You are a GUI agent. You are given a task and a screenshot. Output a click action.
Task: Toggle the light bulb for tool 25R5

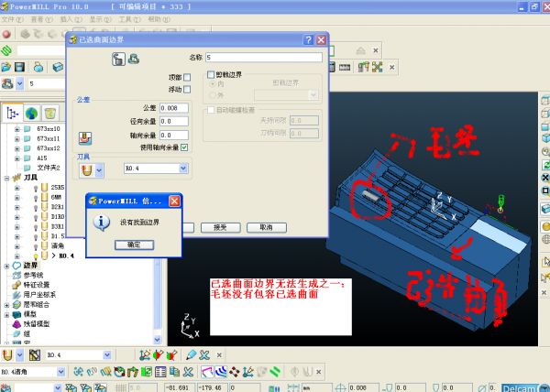36,188
